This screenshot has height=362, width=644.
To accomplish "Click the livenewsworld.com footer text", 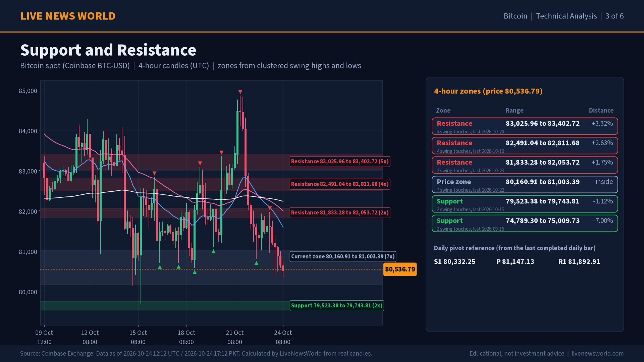I will tap(597, 354).
